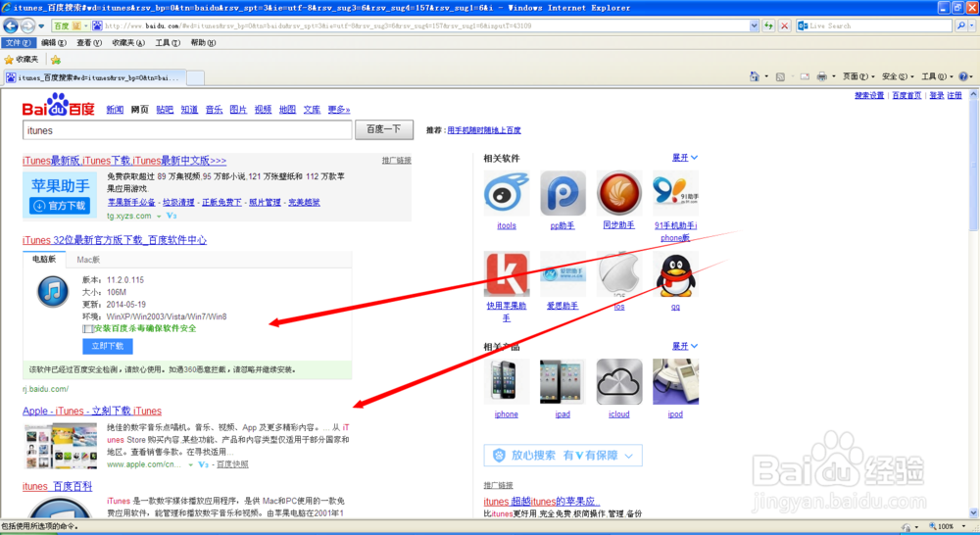This screenshot has height=535, width=980.
Task: Select the 电脑版 tab
Action: pyautogui.click(x=44, y=259)
